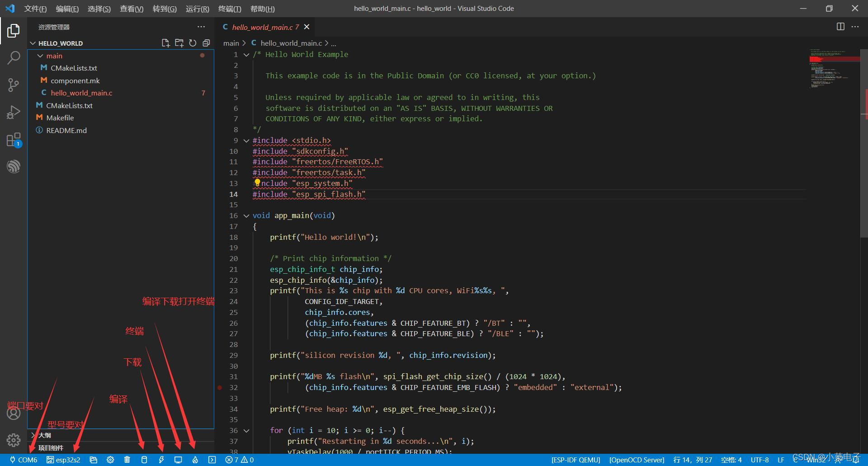
Task: Open the Accounts menu icon
Action: pyautogui.click(x=14, y=413)
